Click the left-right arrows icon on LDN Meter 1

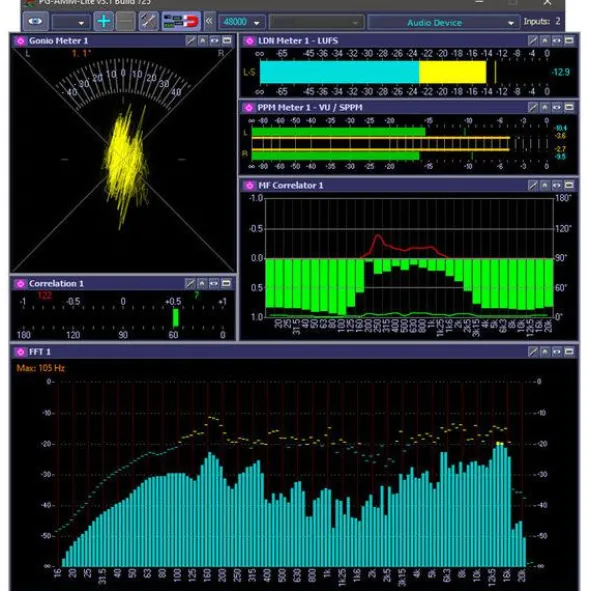pyautogui.click(x=556, y=41)
